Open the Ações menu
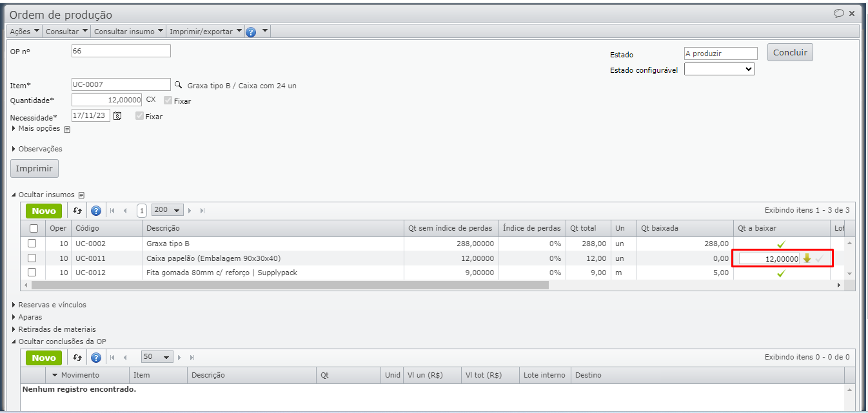The image size is (868, 413). coord(25,31)
